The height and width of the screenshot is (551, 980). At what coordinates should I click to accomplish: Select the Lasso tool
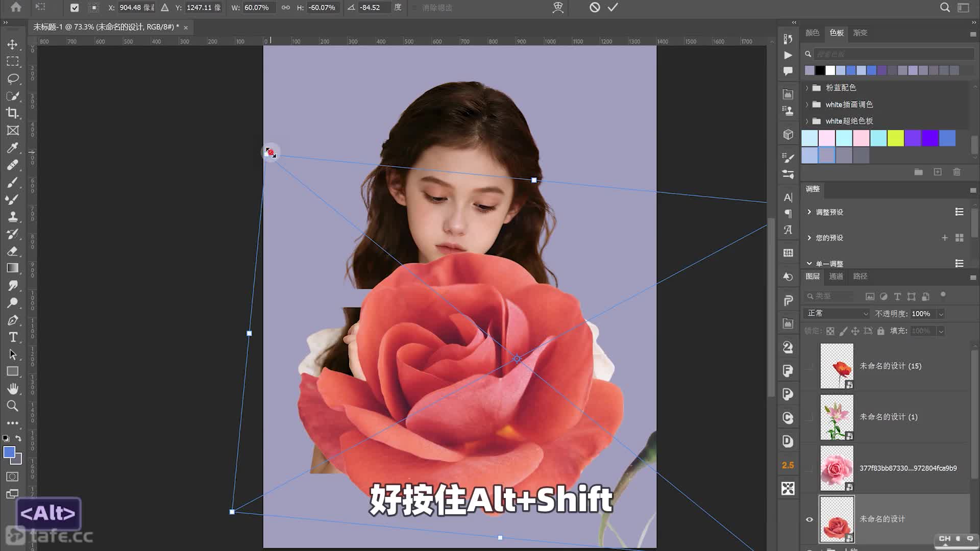[13, 79]
